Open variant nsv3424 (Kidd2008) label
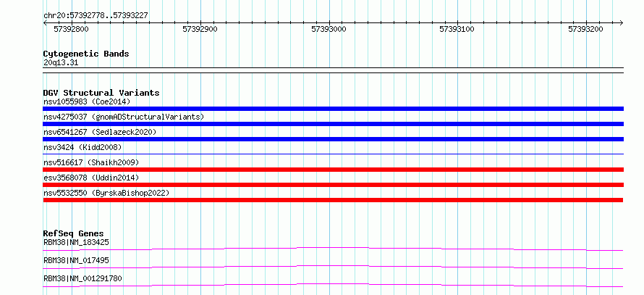Image resolution: width=644 pixels, height=295 pixels. [x=82, y=147]
